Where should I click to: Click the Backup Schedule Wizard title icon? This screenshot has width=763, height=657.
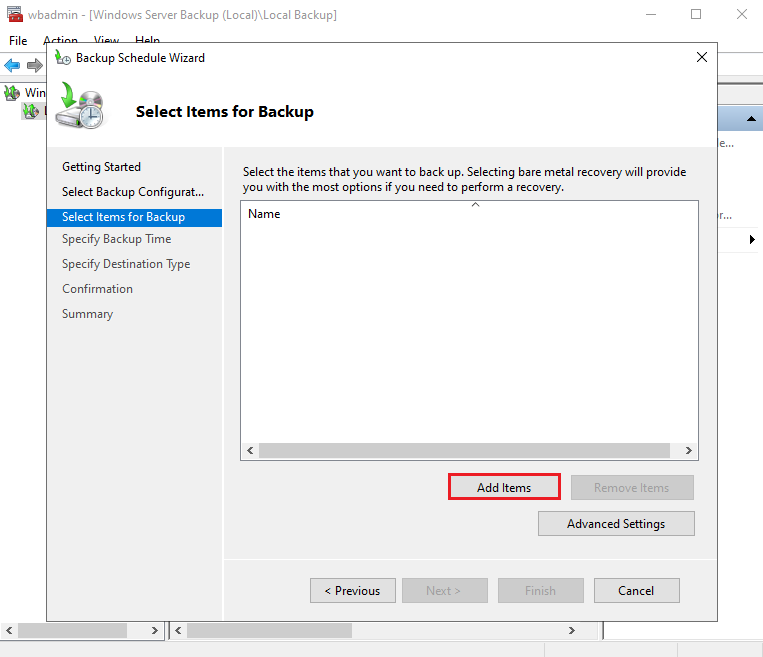pos(63,58)
